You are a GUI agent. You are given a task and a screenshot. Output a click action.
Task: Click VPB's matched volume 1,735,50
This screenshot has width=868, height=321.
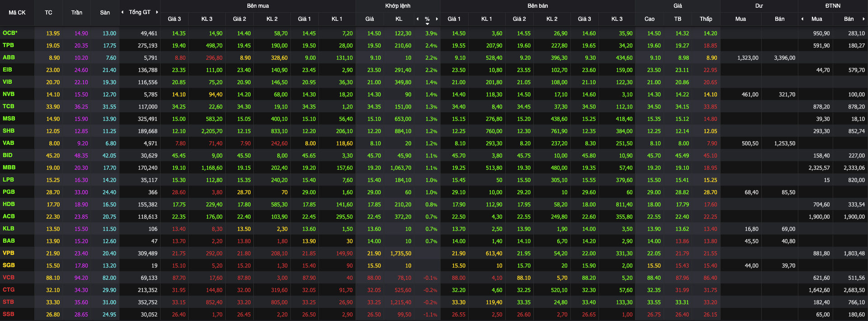point(401,254)
